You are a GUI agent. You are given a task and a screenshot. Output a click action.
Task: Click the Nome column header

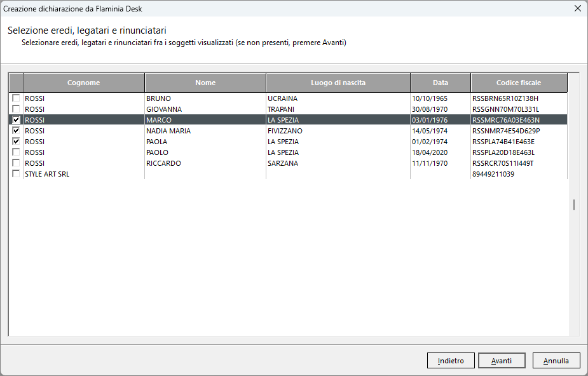coord(205,83)
